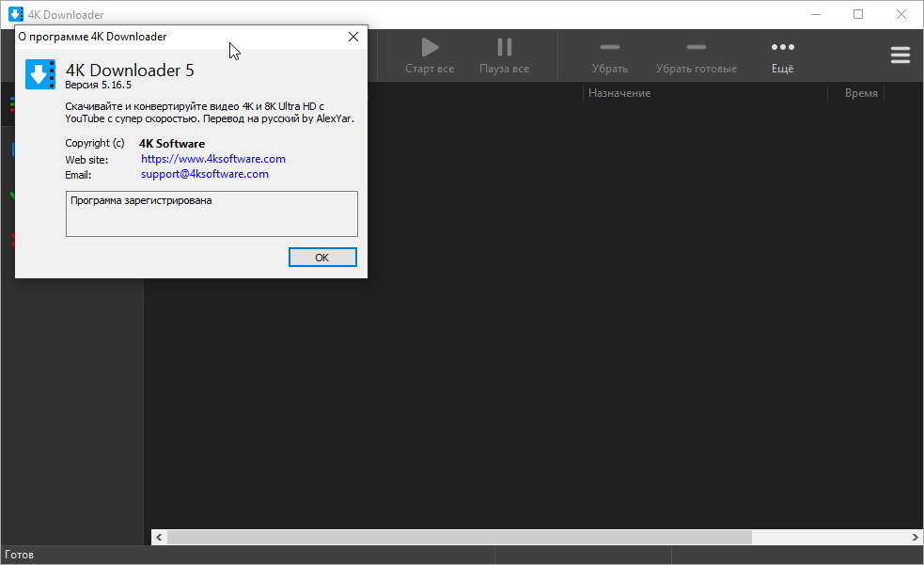
Task: Click the horizontal scrollbar thumb
Action: tap(460, 537)
